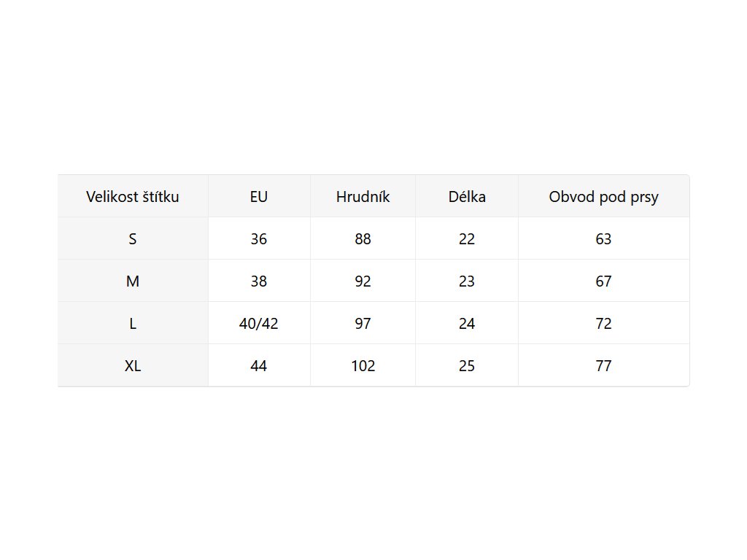Select the M size row label
The height and width of the screenshot is (560, 747).
(133, 281)
